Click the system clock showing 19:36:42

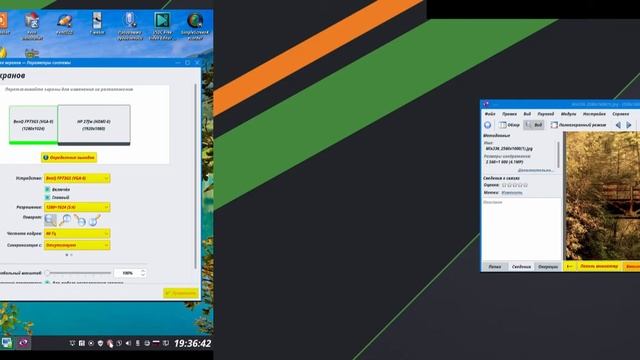[192, 344]
